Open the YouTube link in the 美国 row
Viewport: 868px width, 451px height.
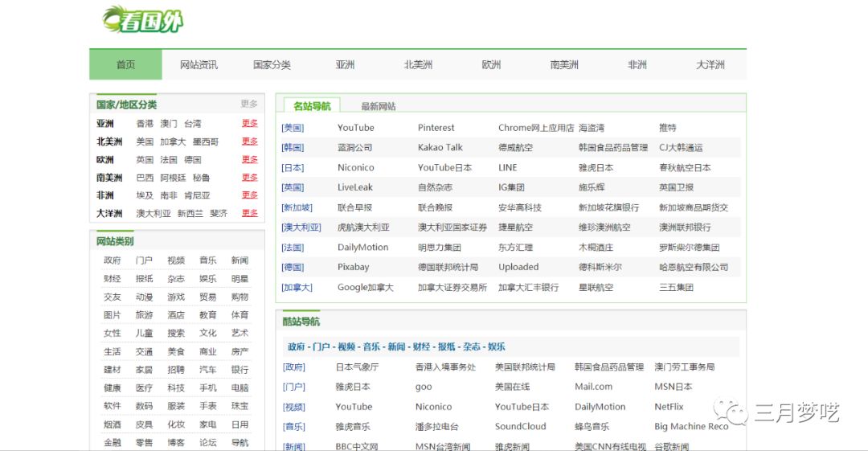355,128
